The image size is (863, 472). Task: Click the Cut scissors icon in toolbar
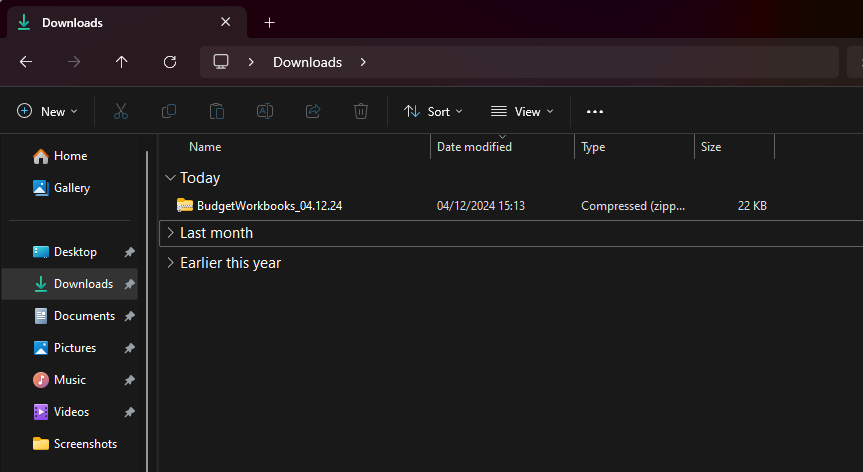point(121,111)
